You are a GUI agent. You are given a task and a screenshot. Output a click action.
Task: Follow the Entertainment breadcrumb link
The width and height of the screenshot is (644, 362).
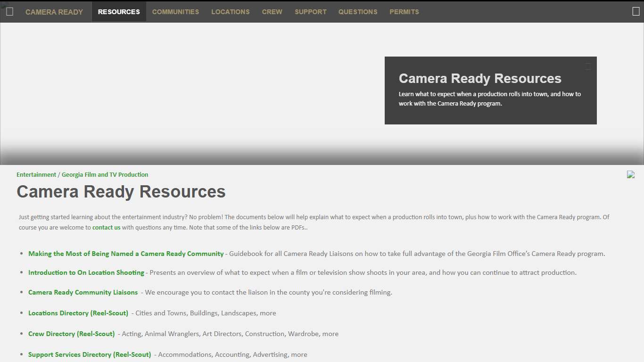click(36, 174)
